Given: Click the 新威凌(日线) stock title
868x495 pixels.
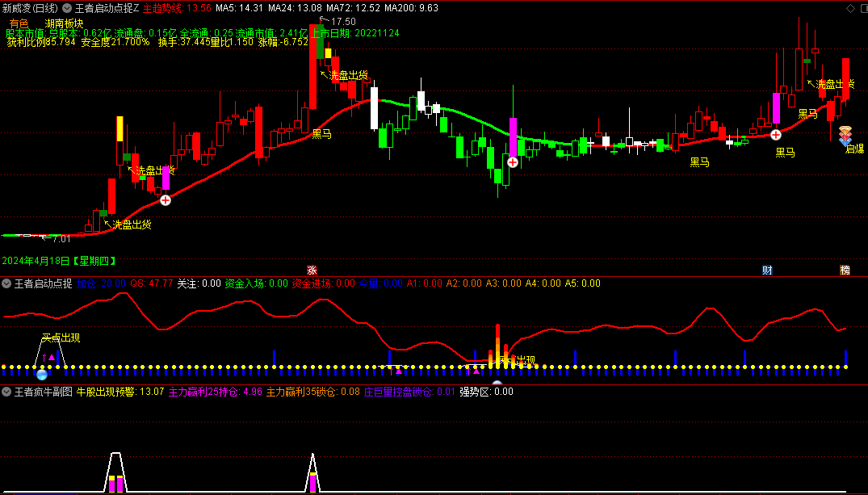Looking at the screenshot, I should 30,8.
